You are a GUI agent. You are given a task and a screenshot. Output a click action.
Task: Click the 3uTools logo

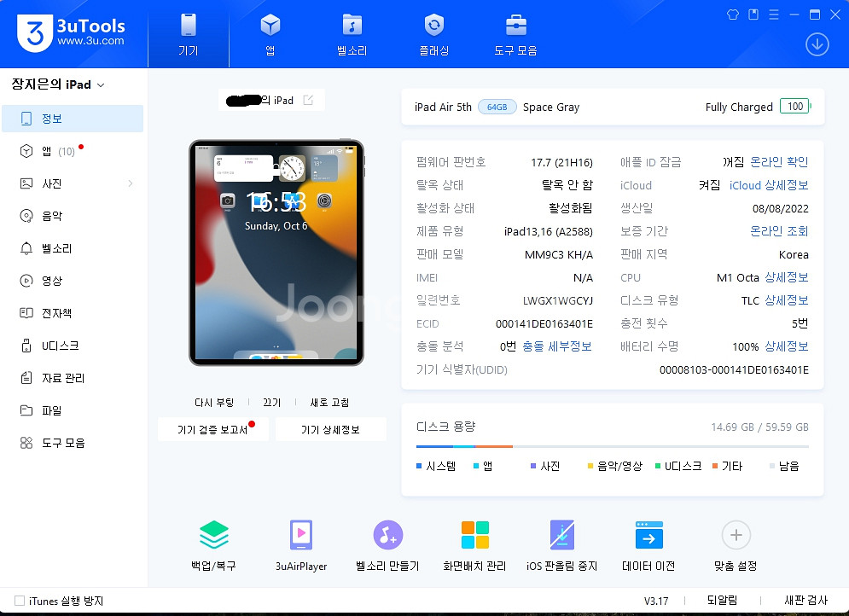pos(71,33)
